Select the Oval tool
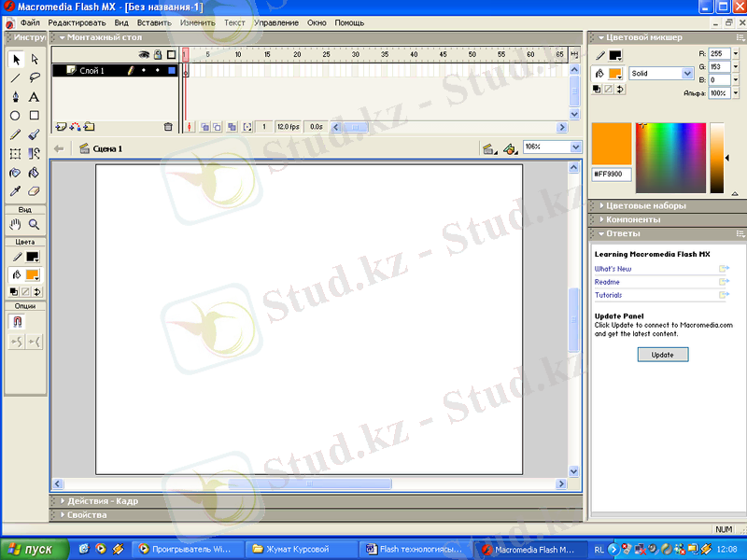 (16, 116)
